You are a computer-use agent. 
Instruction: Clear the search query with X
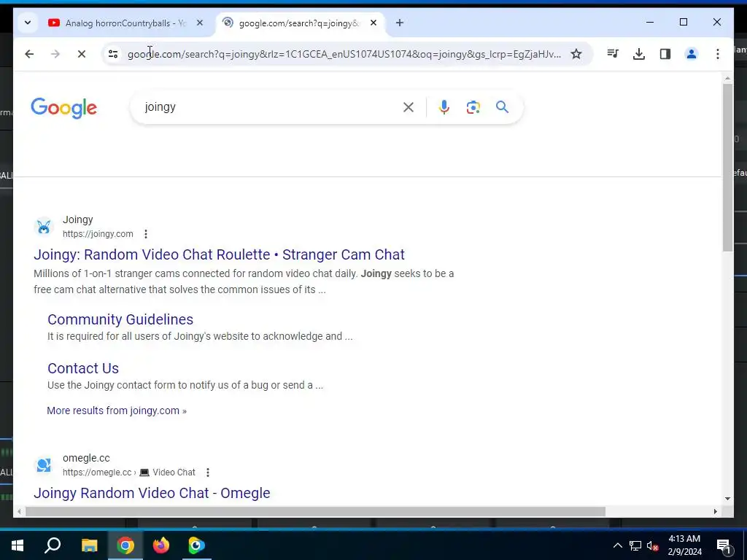(x=409, y=108)
